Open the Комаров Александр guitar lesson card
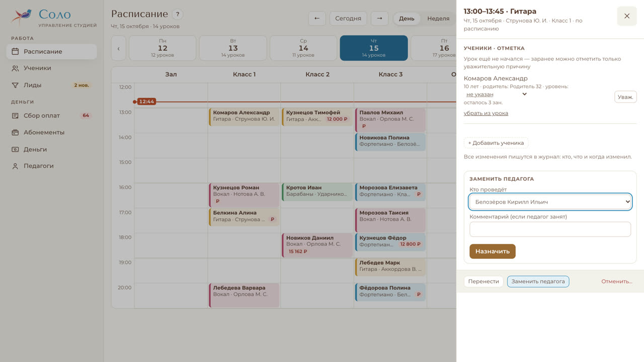This screenshot has height=362, width=644. (244, 116)
